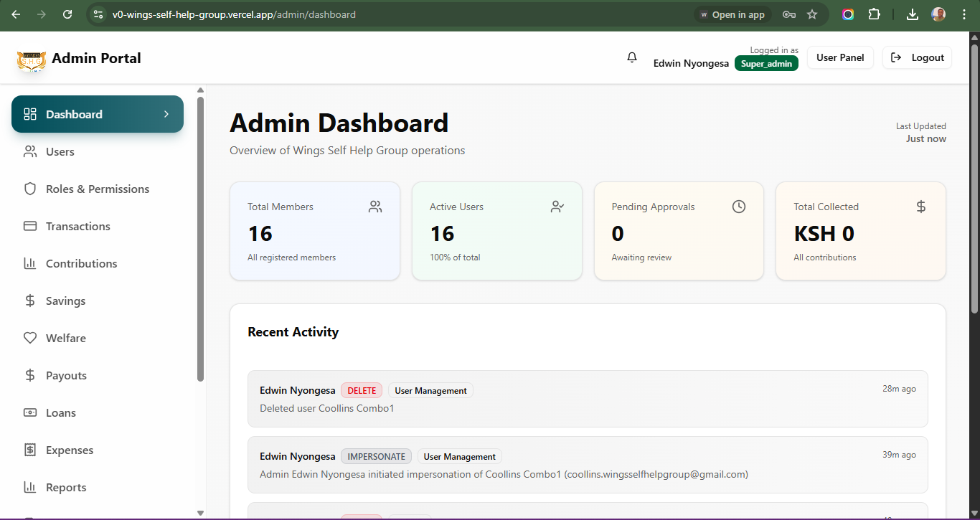Click the Wings SHG logo

point(31,59)
